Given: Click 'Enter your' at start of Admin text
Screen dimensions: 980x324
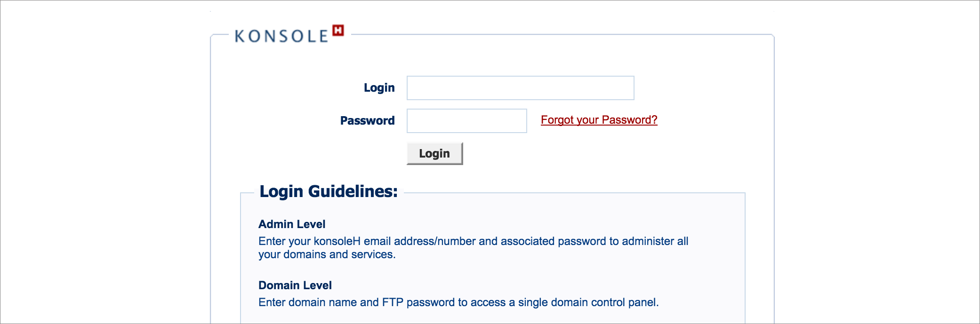Looking at the screenshot, I should point(284,241).
